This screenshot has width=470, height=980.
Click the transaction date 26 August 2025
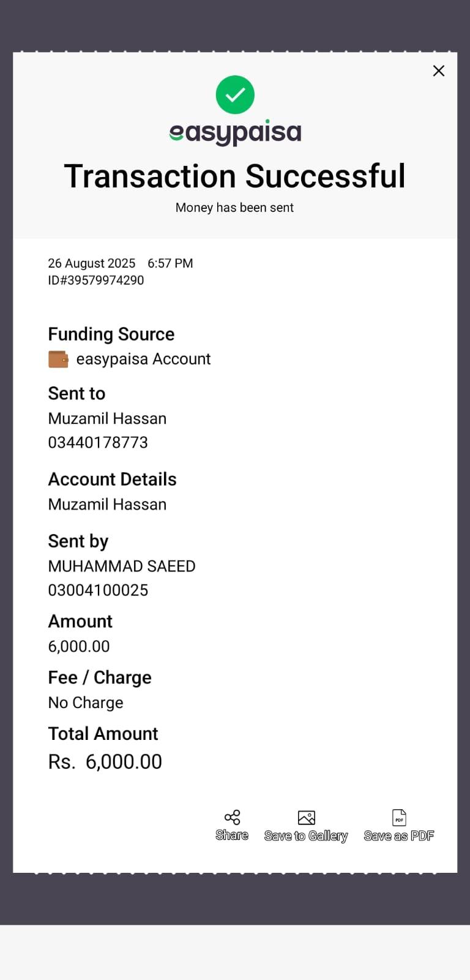pos(92,263)
